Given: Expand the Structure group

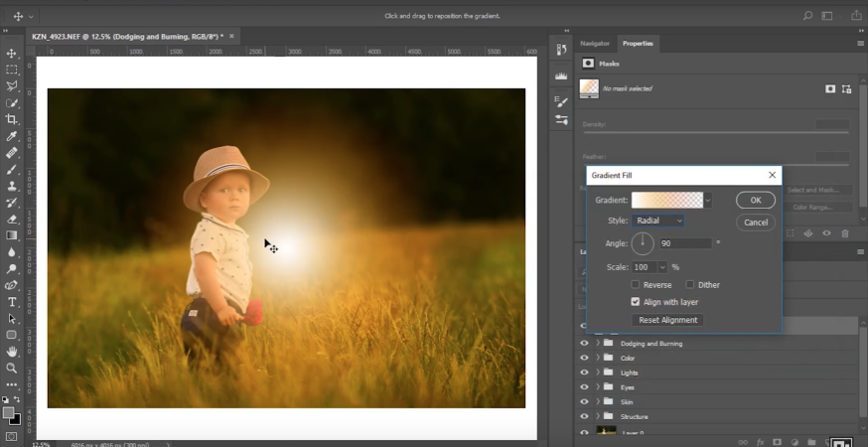Looking at the screenshot, I should tap(598, 416).
